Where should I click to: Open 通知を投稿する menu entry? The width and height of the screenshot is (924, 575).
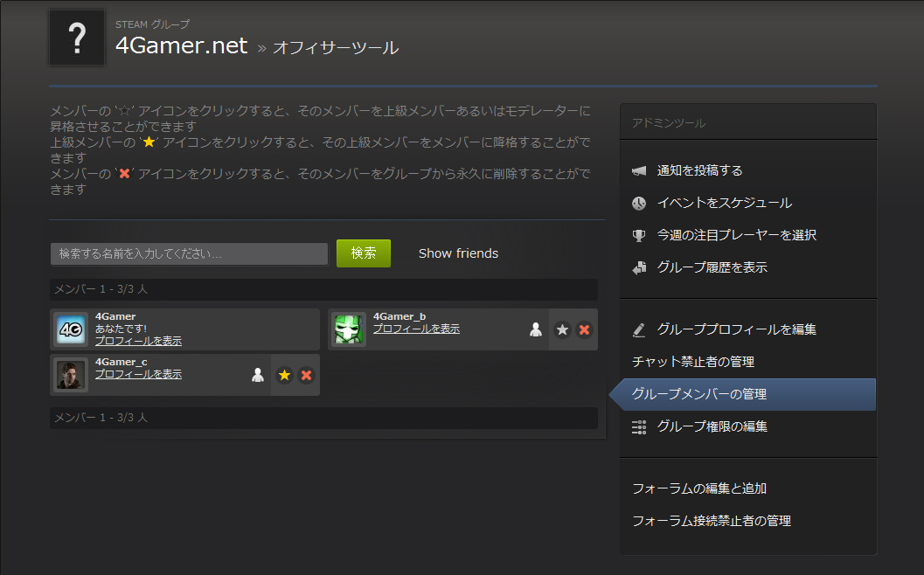click(x=699, y=171)
